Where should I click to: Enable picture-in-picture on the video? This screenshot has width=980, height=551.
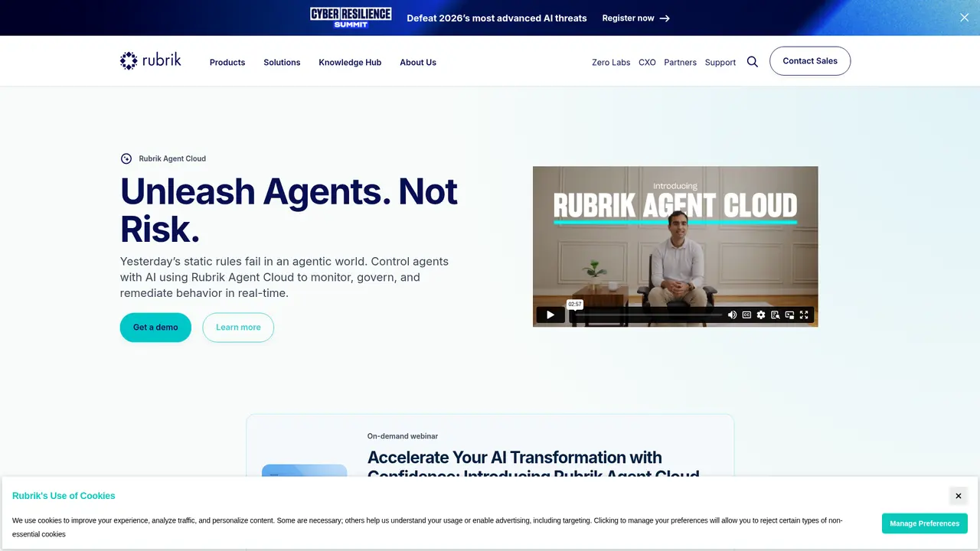789,315
